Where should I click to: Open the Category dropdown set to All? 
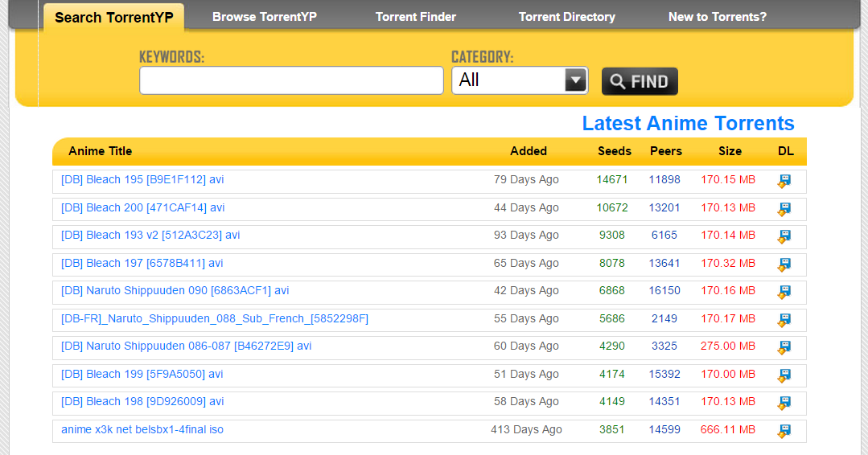coord(520,80)
